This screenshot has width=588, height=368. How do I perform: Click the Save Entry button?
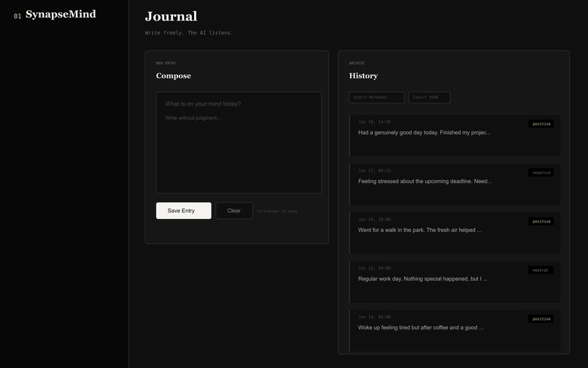(x=183, y=211)
